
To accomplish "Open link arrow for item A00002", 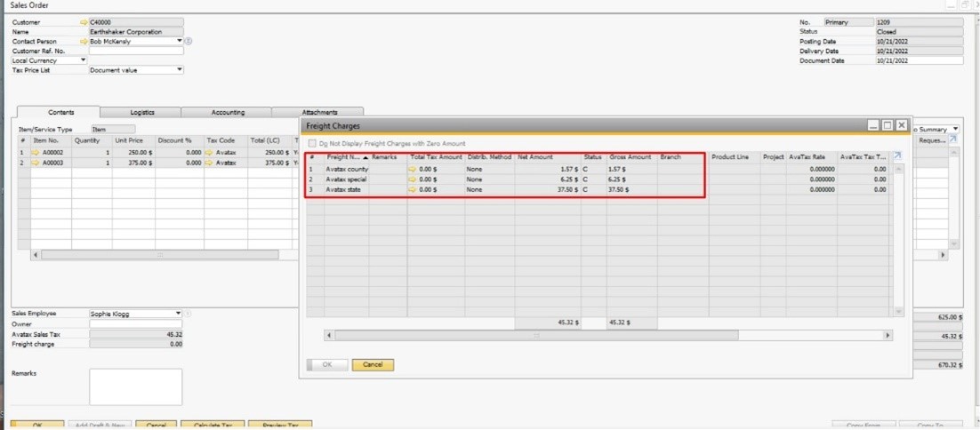I will click(x=36, y=152).
